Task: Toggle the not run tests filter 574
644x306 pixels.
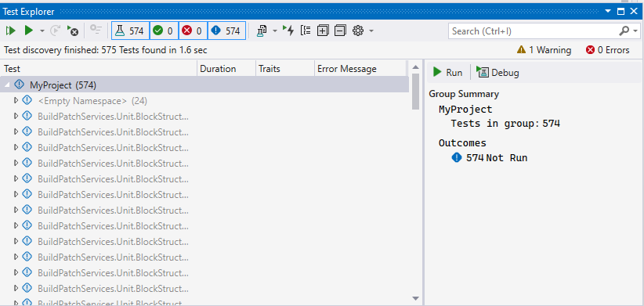Action: (226, 31)
